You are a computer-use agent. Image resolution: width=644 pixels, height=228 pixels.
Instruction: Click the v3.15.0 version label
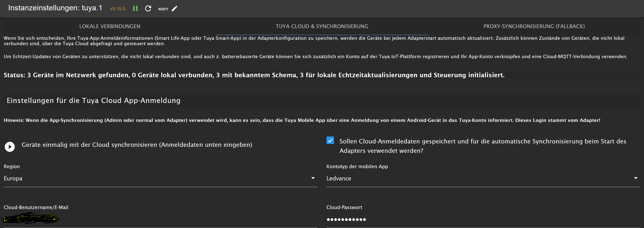point(118,9)
